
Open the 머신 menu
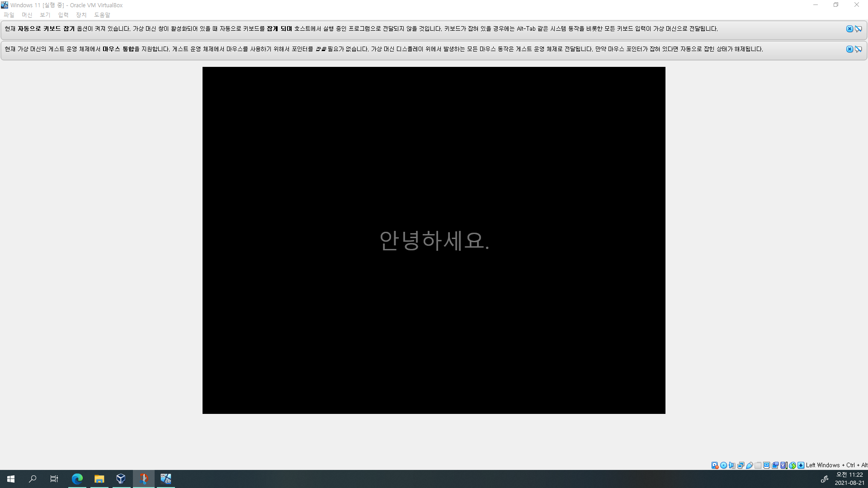pyautogui.click(x=27, y=15)
